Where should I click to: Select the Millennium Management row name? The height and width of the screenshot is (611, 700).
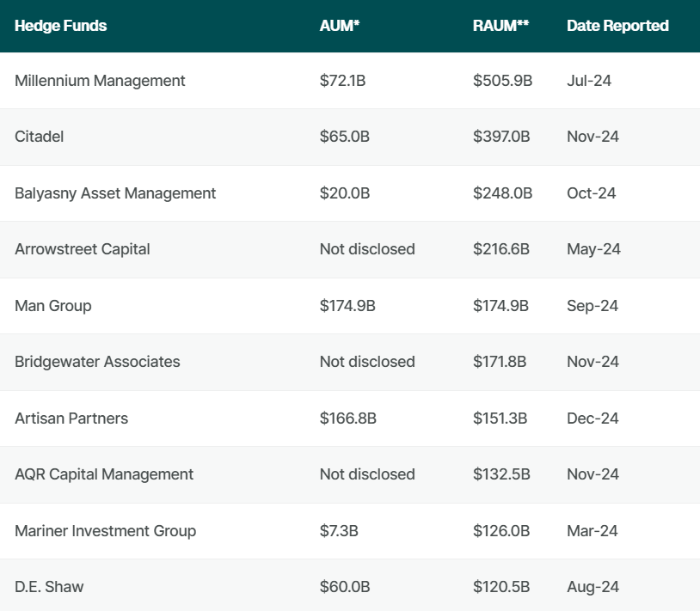coord(100,81)
